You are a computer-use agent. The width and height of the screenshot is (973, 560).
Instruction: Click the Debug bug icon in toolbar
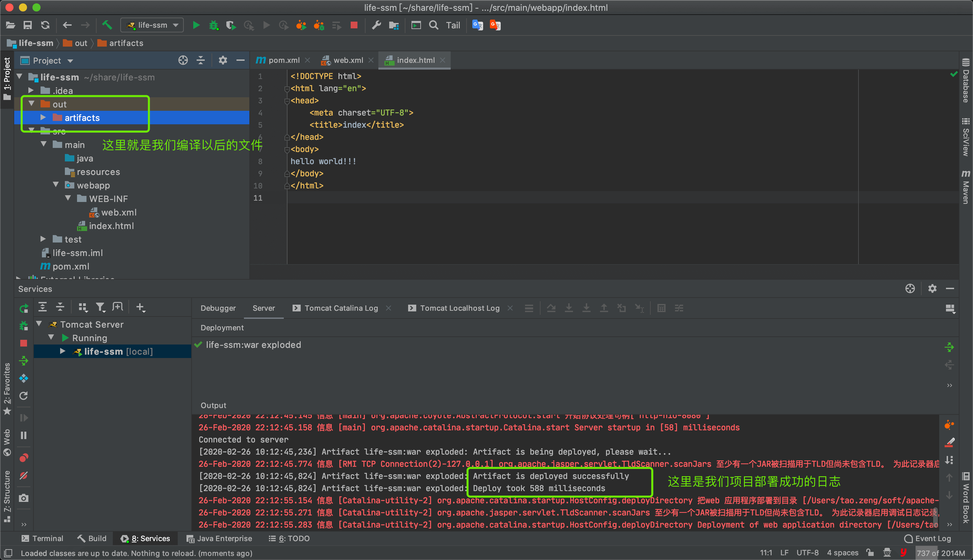pyautogui.click(x=213, y=25)
